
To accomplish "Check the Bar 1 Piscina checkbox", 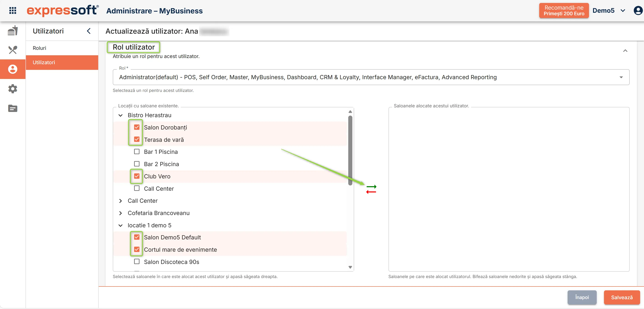I will point(137,152).
